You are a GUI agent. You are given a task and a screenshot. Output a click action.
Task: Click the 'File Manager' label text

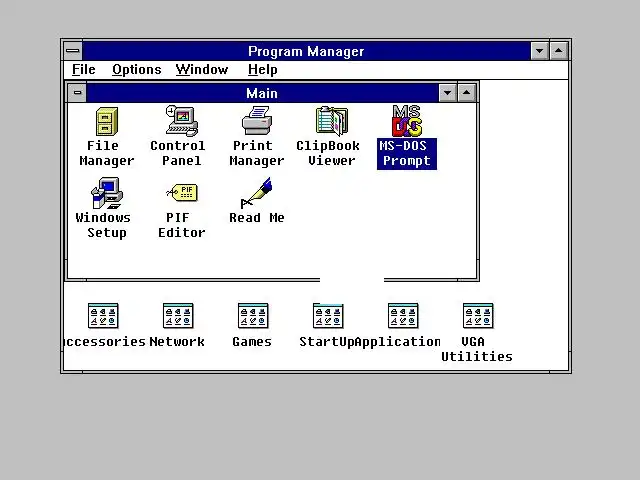107,153
